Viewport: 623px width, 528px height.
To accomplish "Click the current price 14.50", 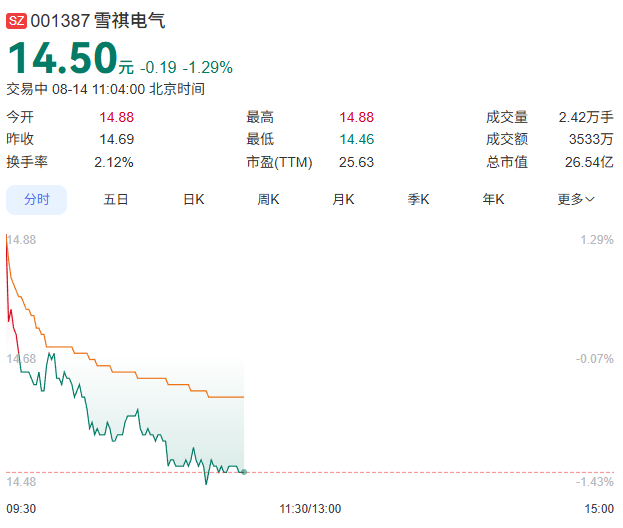I will click(x=63, y=58).
